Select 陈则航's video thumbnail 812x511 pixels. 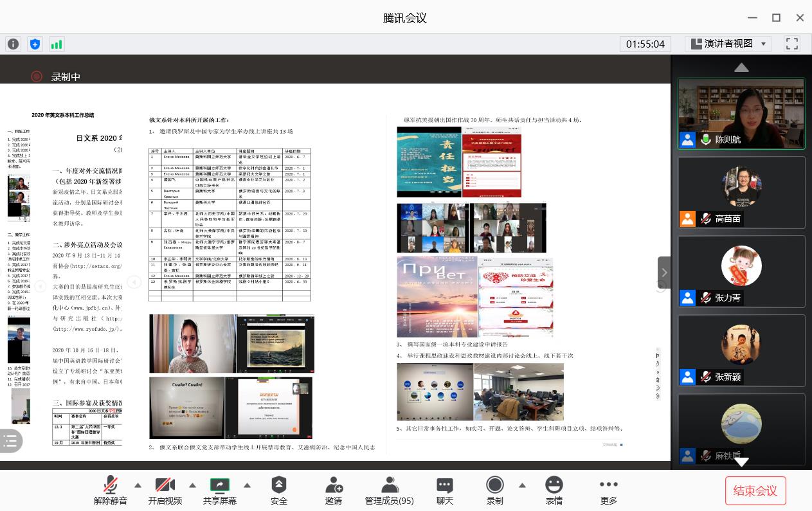click(741, 114)
